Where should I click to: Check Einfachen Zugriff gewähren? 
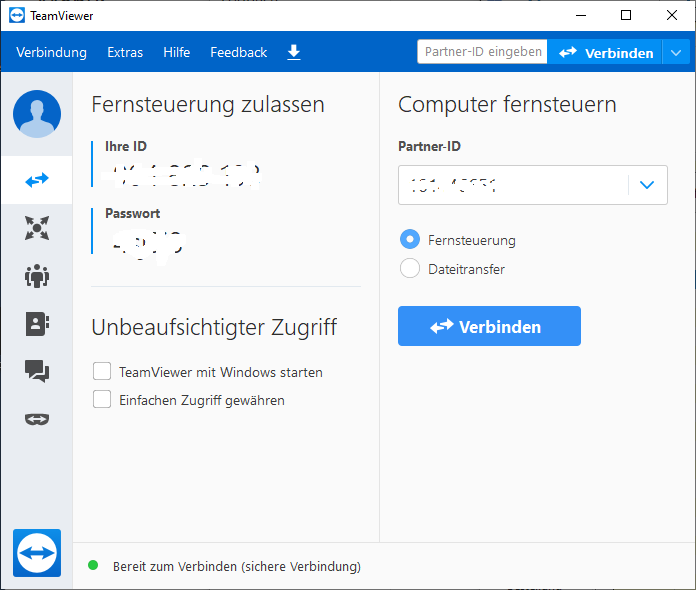click(x=102, y=399)
